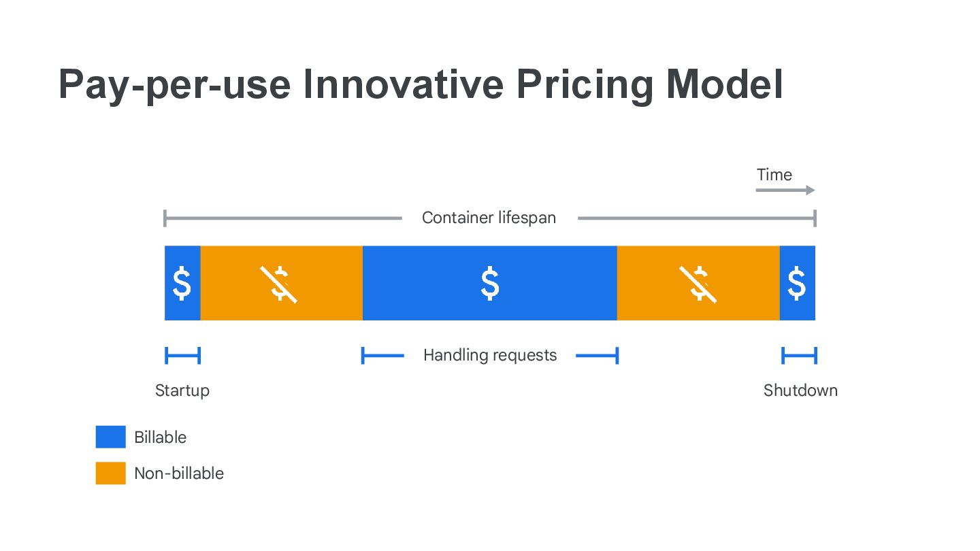Click the gray Time direction arrow

pyautogui.click(x=785, y=190)
